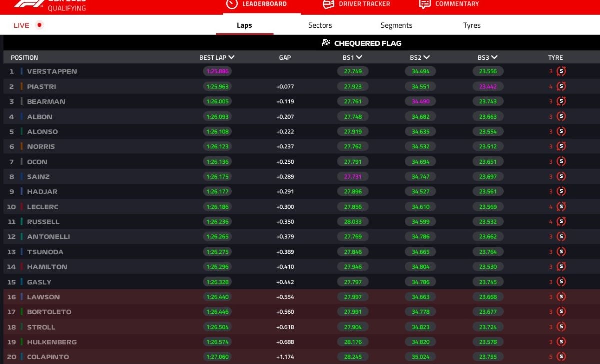Click the red LIVE indicator dot
The image size is (600, 364).
tap(40, 25)
